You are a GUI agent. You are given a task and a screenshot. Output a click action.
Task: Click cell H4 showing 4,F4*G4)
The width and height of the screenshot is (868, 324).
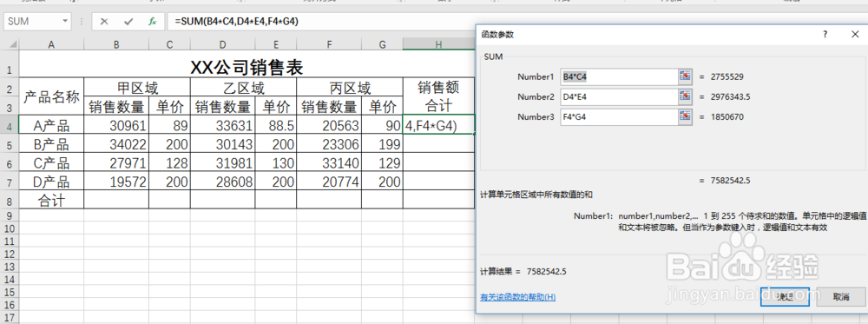[438, 125]
